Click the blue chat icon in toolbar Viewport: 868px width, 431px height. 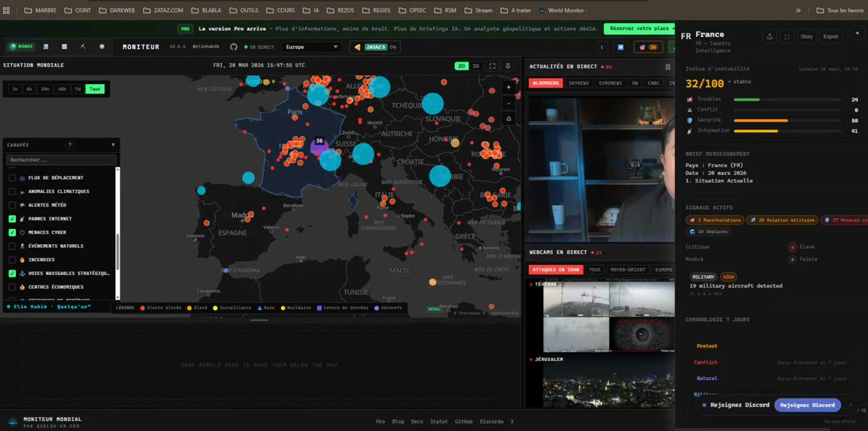(620, 47)
